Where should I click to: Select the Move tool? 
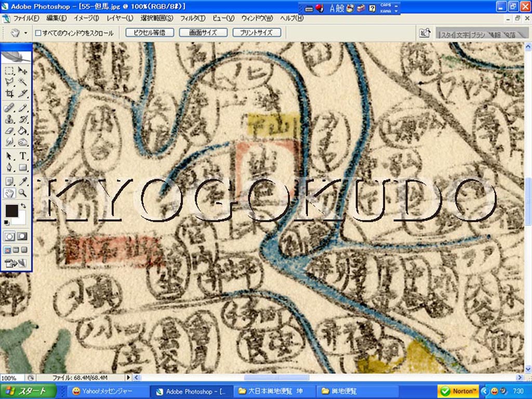tap(22, 71)
